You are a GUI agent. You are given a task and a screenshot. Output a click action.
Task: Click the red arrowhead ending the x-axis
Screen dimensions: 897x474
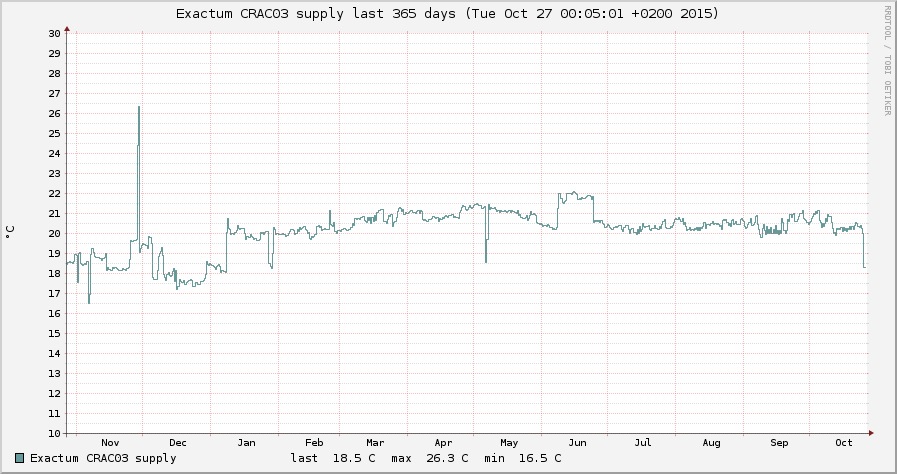coord(870,433)
